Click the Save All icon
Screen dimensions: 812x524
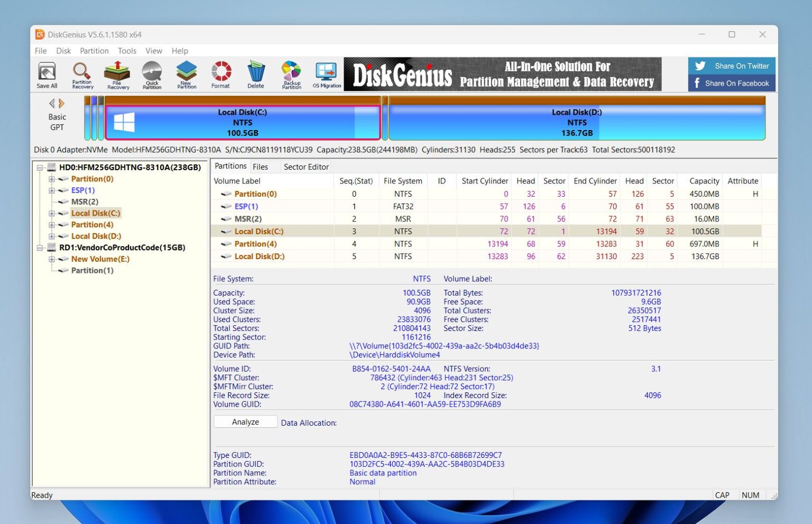point(47,74)
